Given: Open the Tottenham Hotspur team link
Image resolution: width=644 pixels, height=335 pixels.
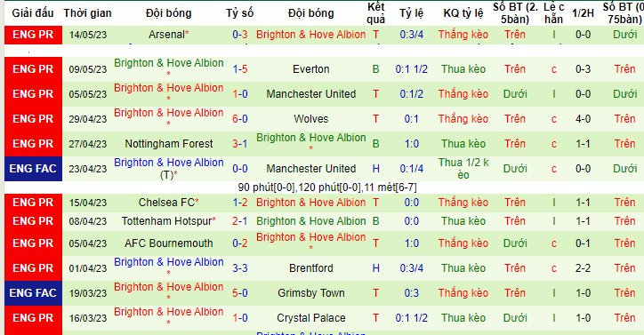Looking at the screenshot, I should point(166,221).
